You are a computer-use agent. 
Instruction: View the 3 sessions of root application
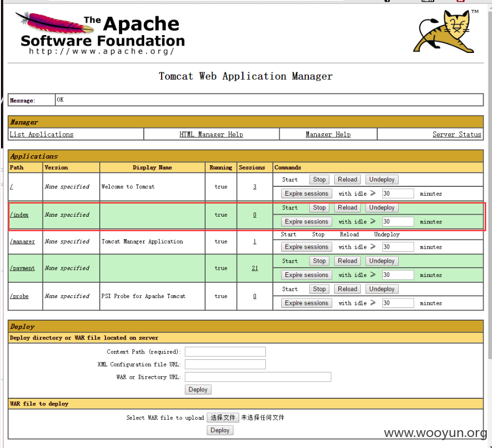click(255, 187)
